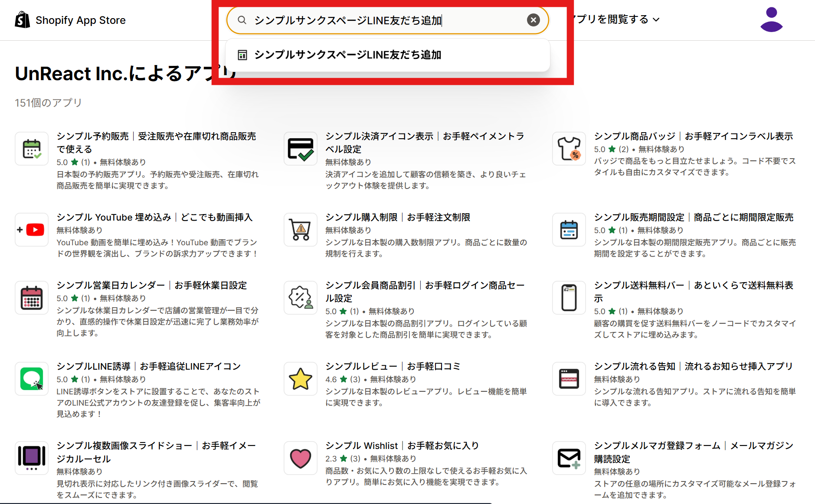Viewport: 815px width, 504px height.
Task: Open シンプルLINE誘導 title link
Action: click(149, 366)
